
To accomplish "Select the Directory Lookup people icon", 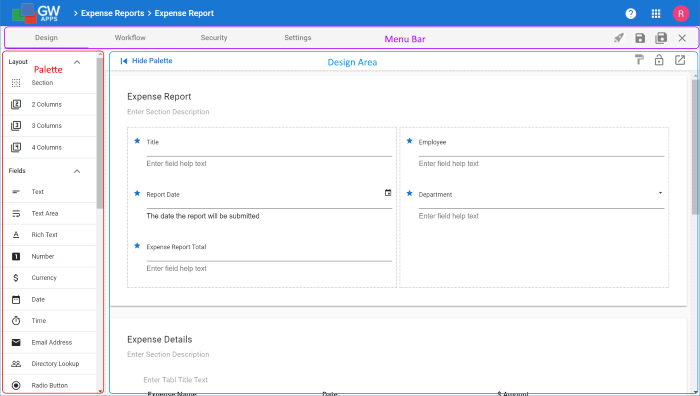I will tap(16, 363).
